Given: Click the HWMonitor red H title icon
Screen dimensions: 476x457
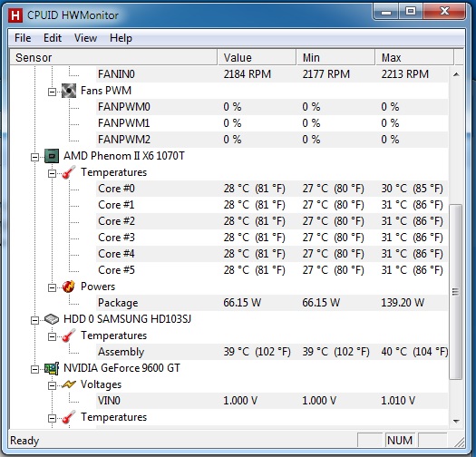Looking at the screenshot, I should click(15, 15).
